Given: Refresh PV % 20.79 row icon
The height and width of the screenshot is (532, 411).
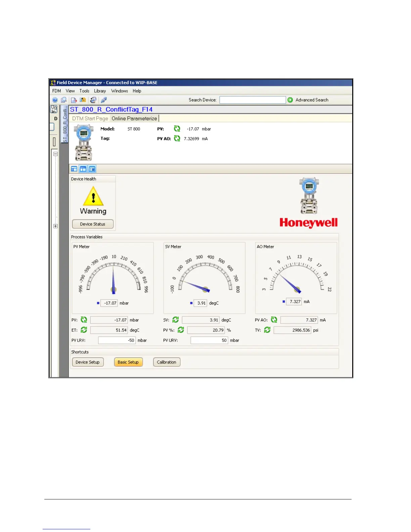Looking at the screenshot, I should (181, 330).
